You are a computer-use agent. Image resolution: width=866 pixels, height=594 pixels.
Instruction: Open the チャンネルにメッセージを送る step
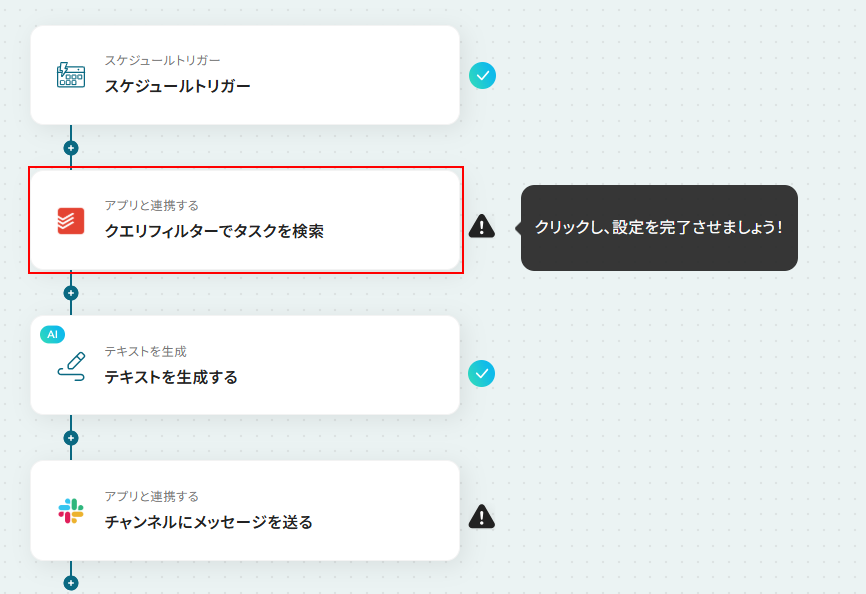click(x=245, y=511)
